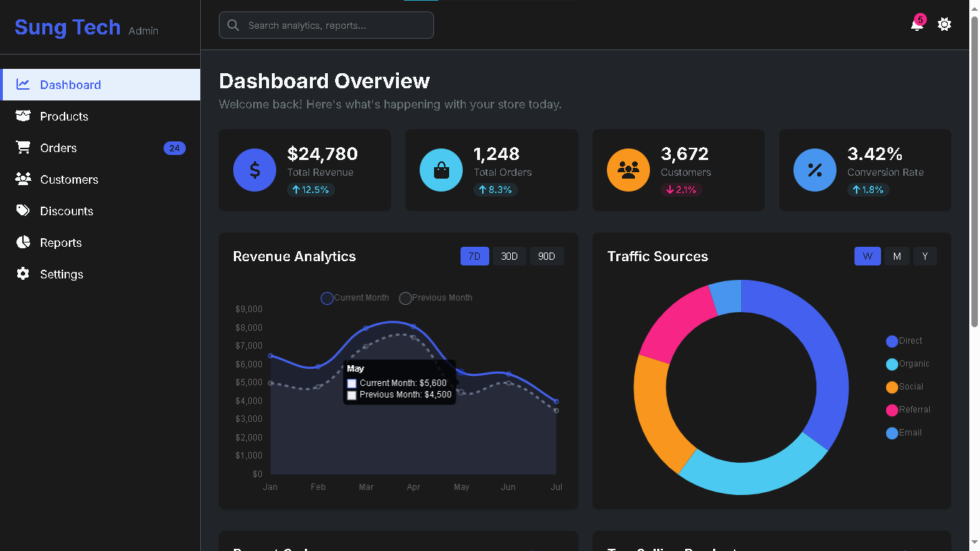Click the Customers group icon in orange circle
Screen dimensions: 980x551
(628, 170)
